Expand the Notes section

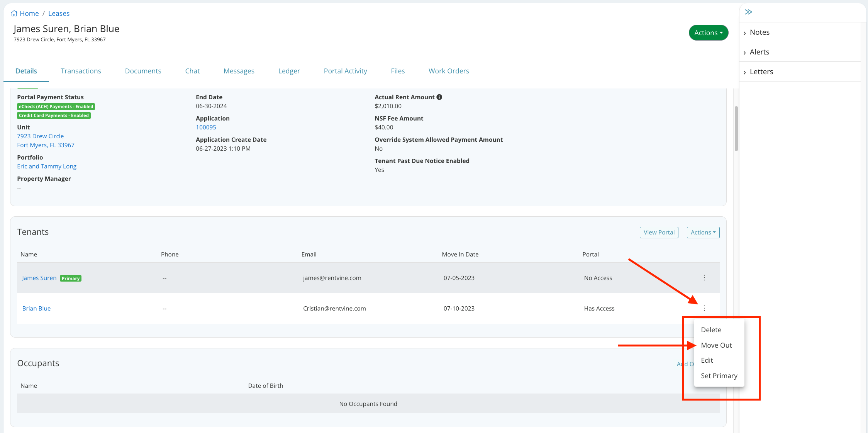(x=759, y=32)
